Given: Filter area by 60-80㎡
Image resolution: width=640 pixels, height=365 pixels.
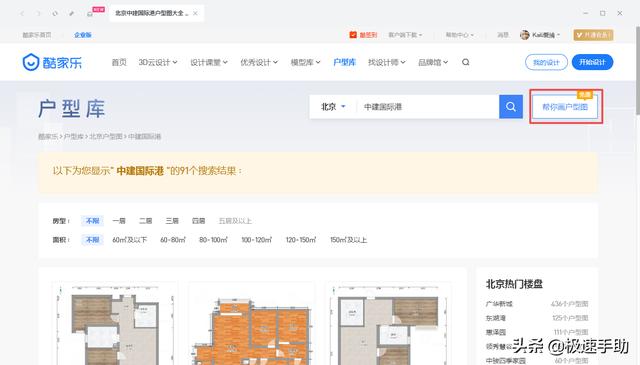Looking at the screenshot, I should point(173,240).
